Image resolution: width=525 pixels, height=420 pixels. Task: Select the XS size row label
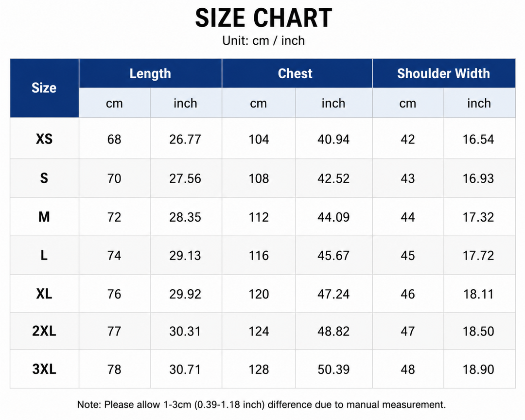tap(44, 139)
